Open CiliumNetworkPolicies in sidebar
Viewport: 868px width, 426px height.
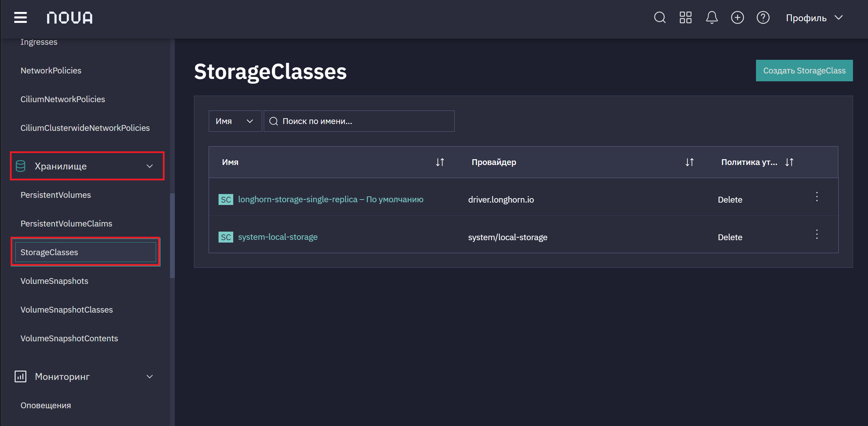coord(63,99)
